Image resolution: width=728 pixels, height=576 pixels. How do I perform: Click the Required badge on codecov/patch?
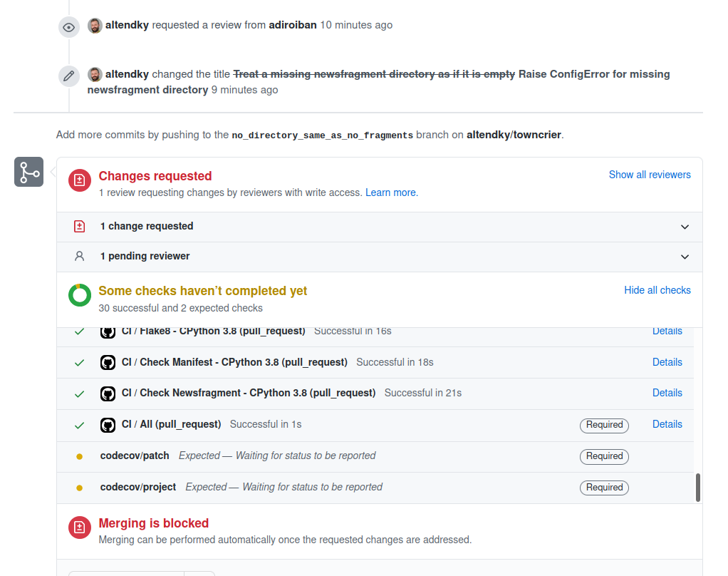pyautogui.click(x=604, y=456)
